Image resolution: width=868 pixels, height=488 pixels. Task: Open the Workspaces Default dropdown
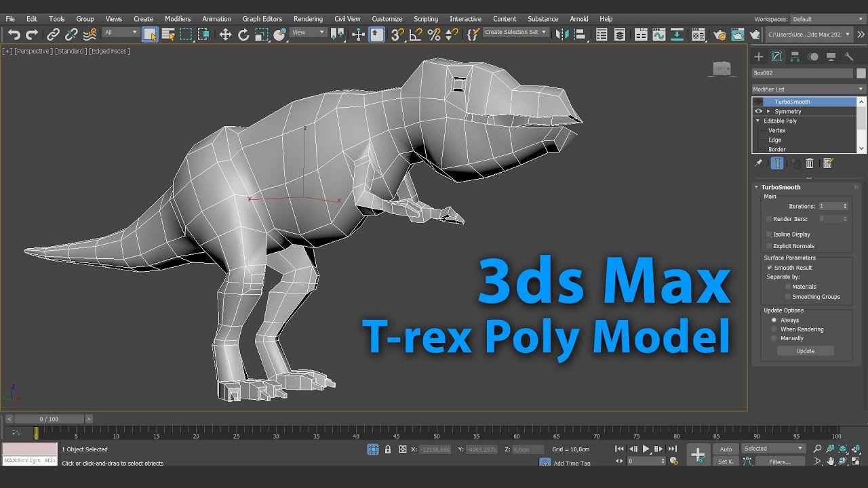[x=828, y=19]
